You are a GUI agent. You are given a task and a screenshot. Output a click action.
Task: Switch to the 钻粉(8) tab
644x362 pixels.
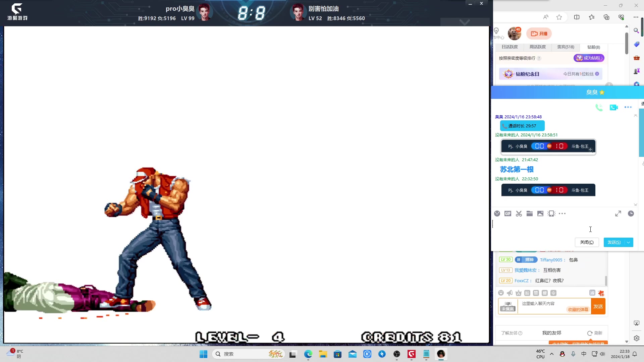(593, 47)
